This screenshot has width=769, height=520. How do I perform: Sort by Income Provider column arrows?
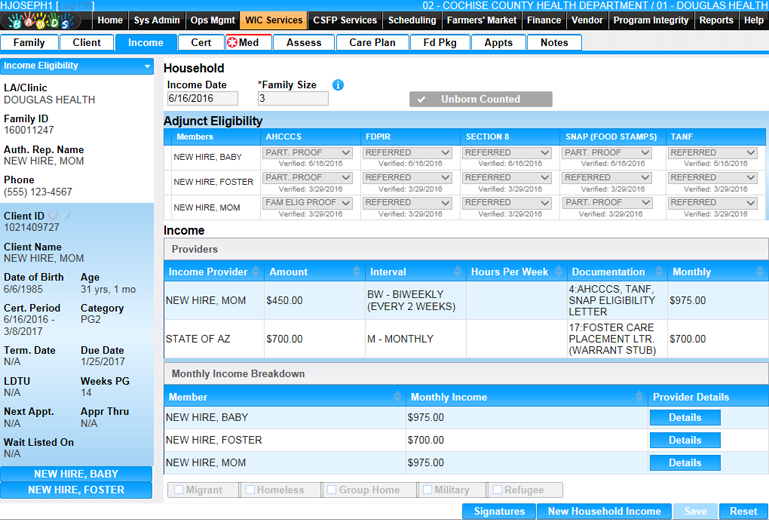click(x=256, y=272)
